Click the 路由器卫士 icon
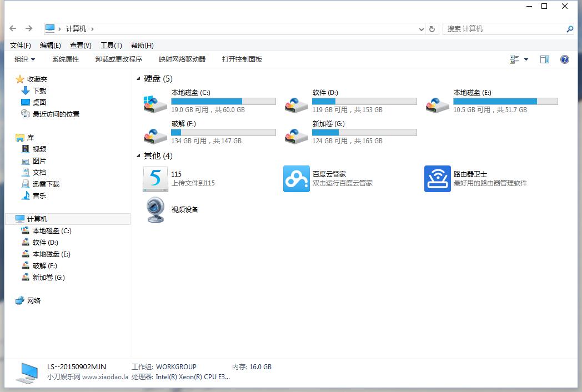The width and height of the screenshot is (582, 392). (x=437, y=179)
